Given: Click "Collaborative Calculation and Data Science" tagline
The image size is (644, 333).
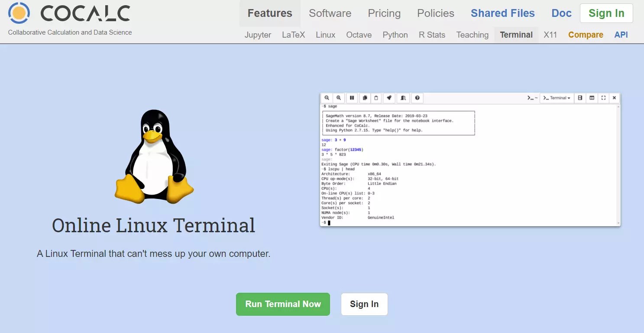Looking at the screenshot, I should coord(70,32).
